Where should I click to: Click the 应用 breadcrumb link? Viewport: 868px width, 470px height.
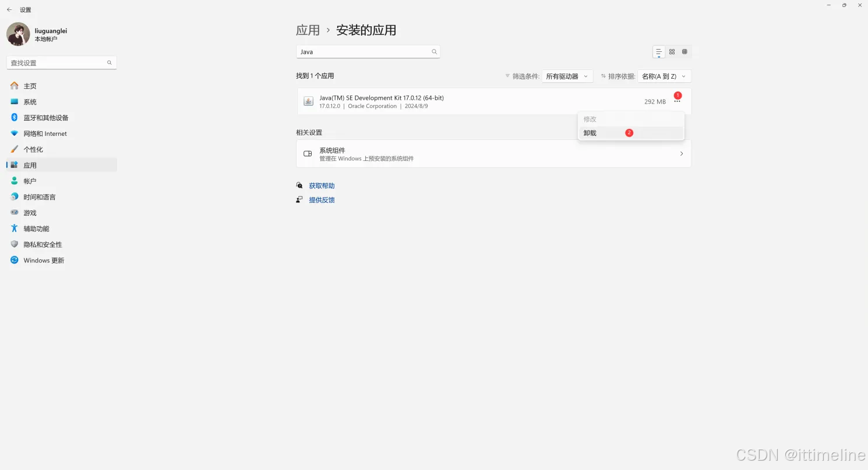point(308,30)
